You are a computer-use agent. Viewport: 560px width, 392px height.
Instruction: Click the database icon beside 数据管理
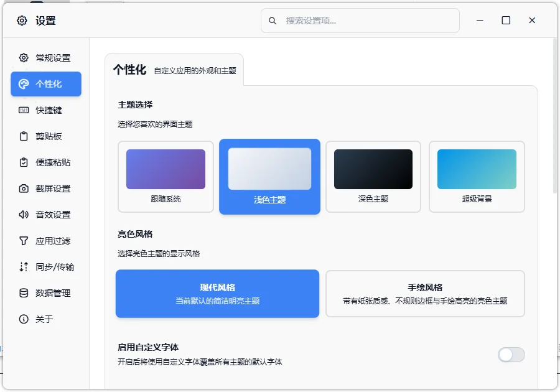pos(24,292)
